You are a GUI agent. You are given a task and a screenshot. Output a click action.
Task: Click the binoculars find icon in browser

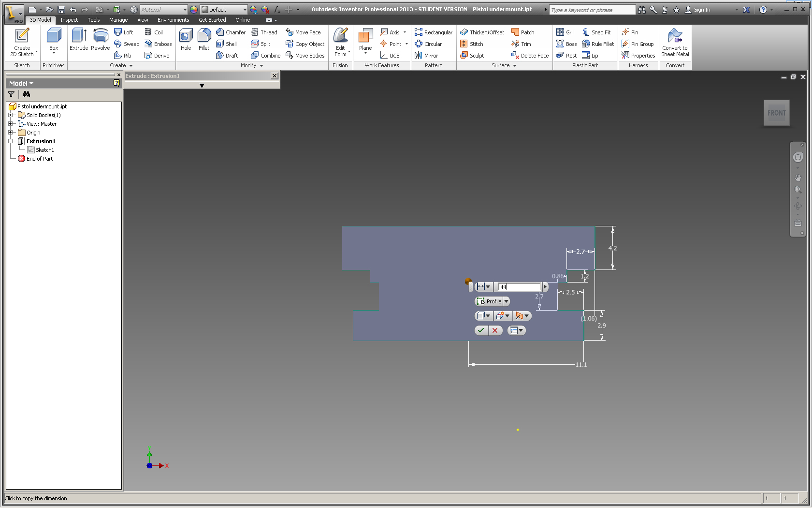26,94
